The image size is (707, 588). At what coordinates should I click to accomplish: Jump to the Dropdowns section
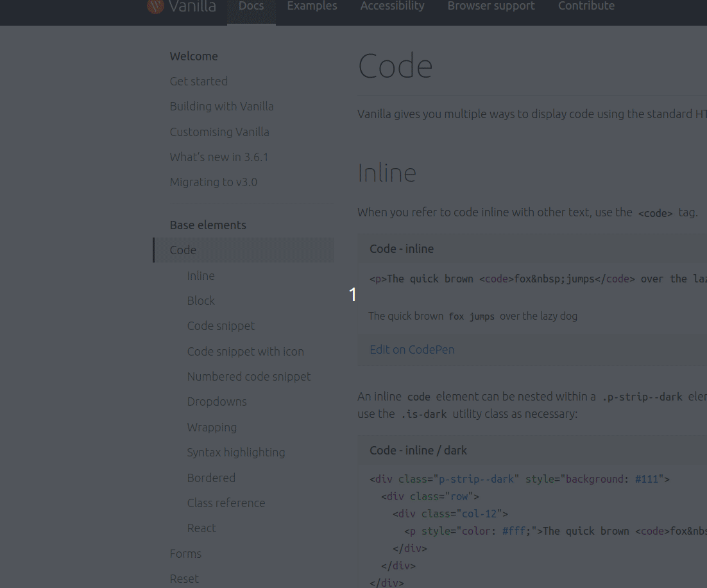217,402
